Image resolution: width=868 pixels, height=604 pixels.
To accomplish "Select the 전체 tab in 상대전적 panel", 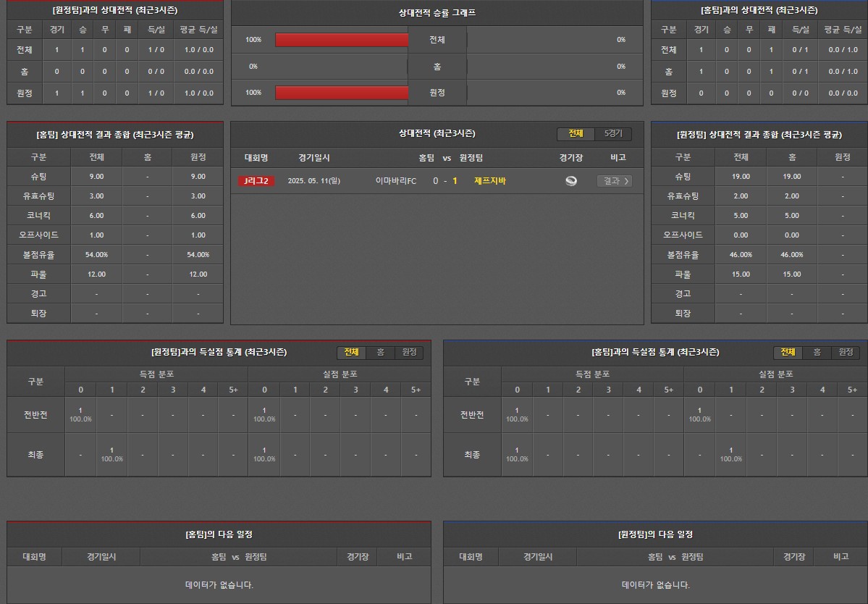I will (576, 134).
